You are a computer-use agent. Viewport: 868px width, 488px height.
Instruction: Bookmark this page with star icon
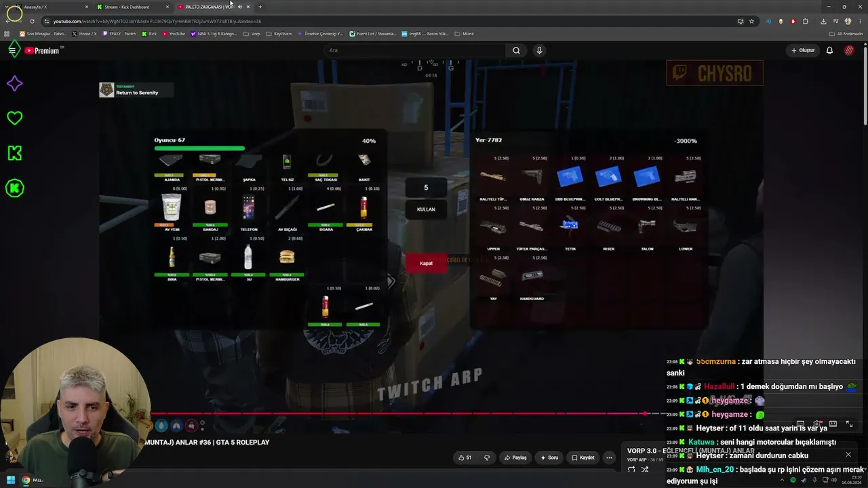(x=751, y=21)
